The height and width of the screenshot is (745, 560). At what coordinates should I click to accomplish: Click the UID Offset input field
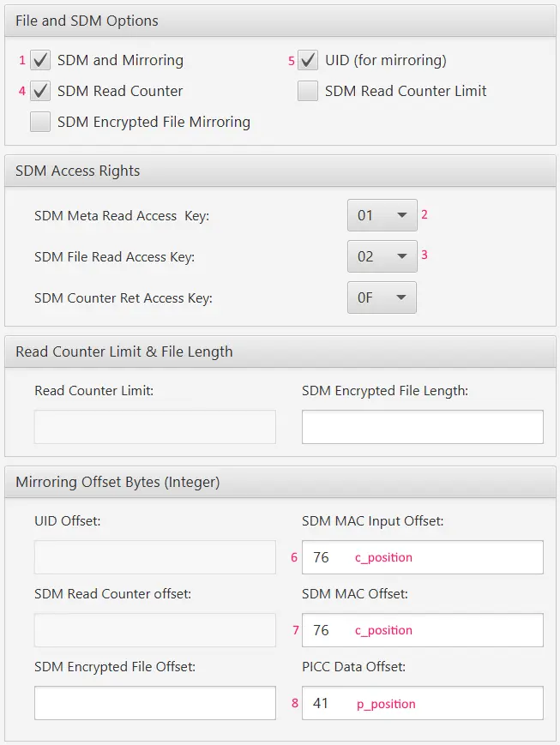(155, 557)
